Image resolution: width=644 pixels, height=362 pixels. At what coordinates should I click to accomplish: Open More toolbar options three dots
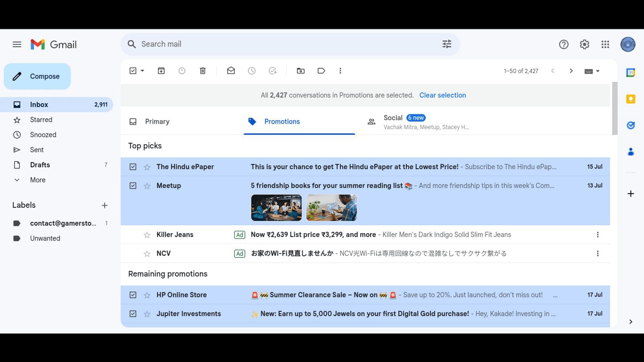(340, 71)
